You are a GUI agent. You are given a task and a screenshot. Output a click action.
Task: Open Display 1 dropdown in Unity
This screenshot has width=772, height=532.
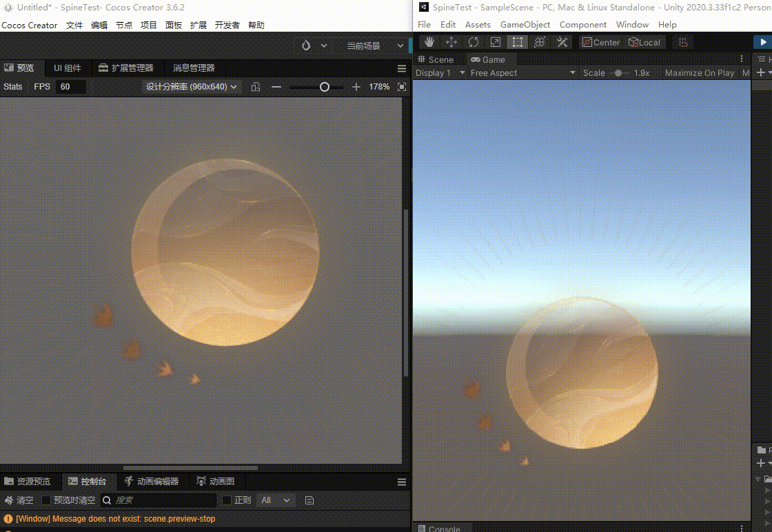[x=440, y=73]
